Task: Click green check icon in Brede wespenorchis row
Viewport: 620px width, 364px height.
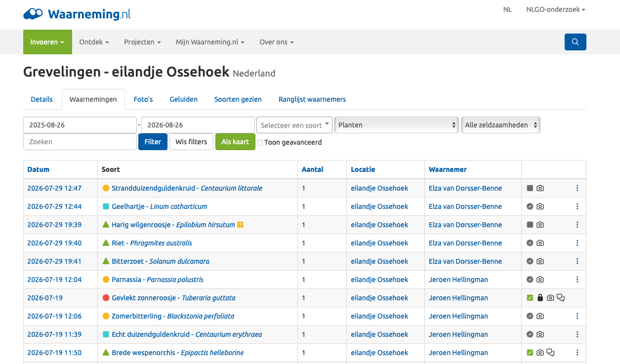Action: tap(530, 353)
